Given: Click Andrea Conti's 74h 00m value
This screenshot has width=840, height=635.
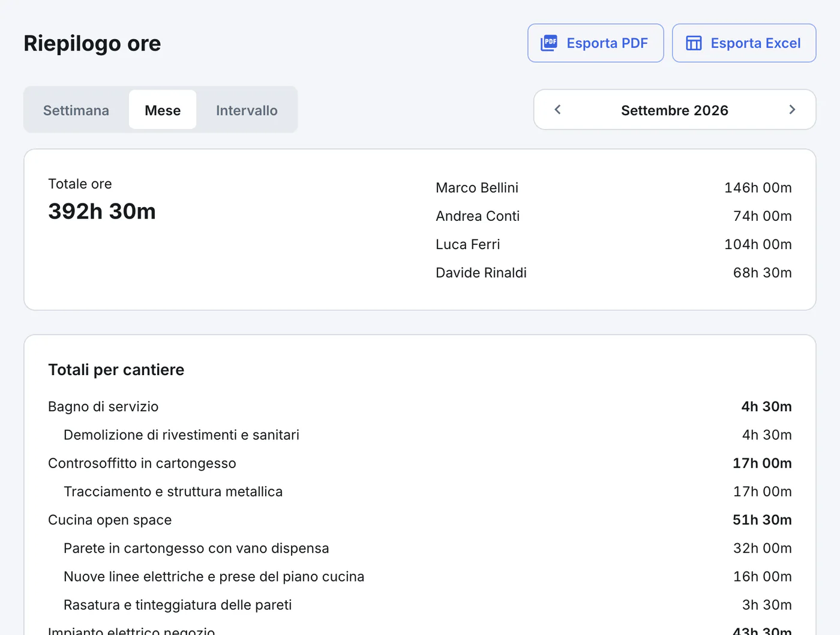Looking at the screenshot, I should [762, 216].
